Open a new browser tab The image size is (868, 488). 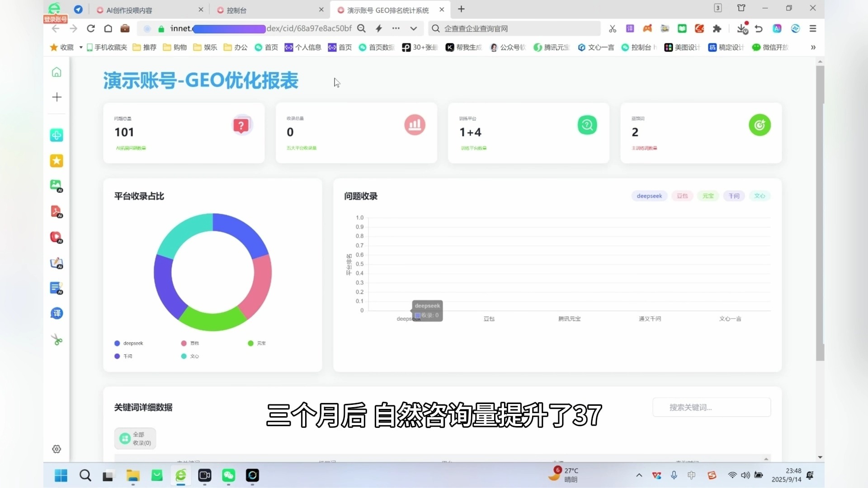(x=461, y=9)
